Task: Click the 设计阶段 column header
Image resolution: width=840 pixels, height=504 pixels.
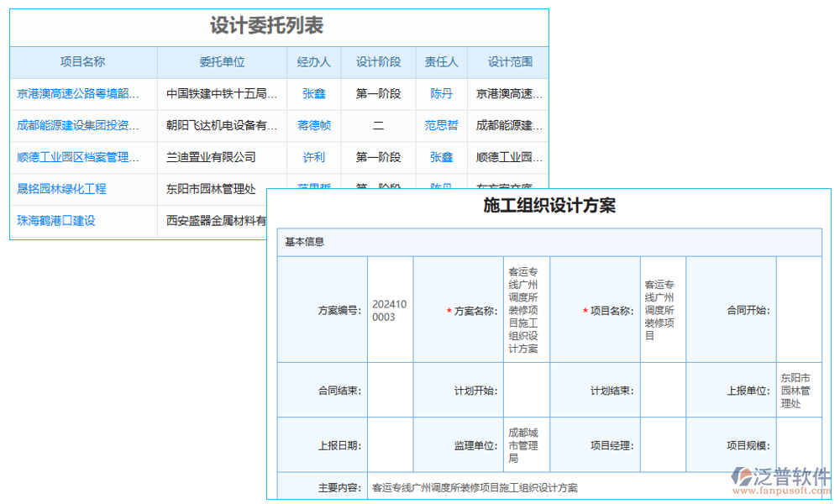Action: click(378, 61)
